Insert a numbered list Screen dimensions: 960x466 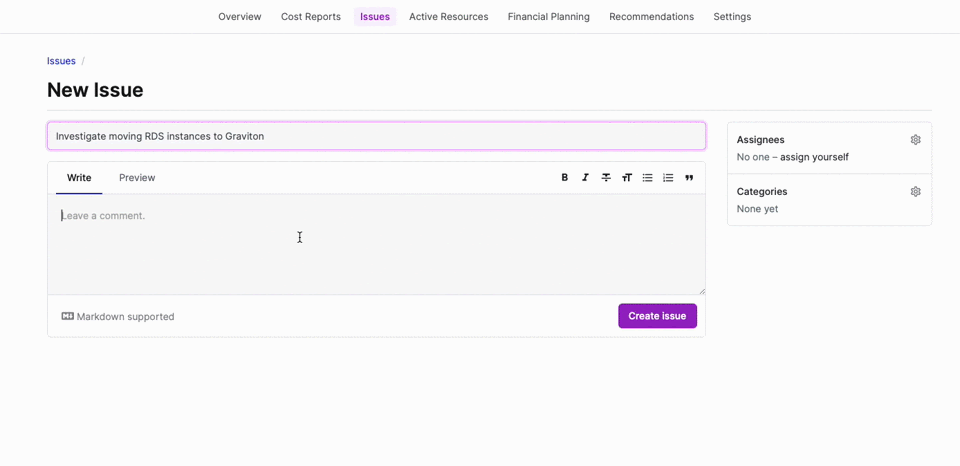pyautogui.click(x=668, y=178)
